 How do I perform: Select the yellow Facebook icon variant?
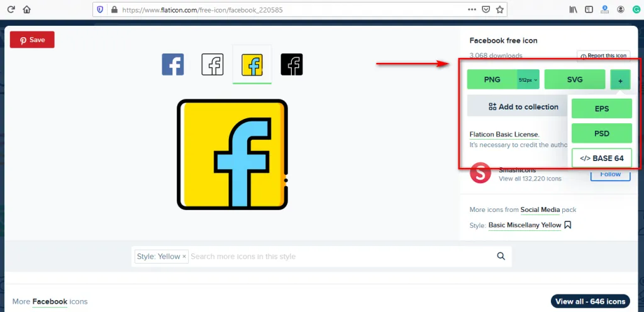[x=252, y=64]
